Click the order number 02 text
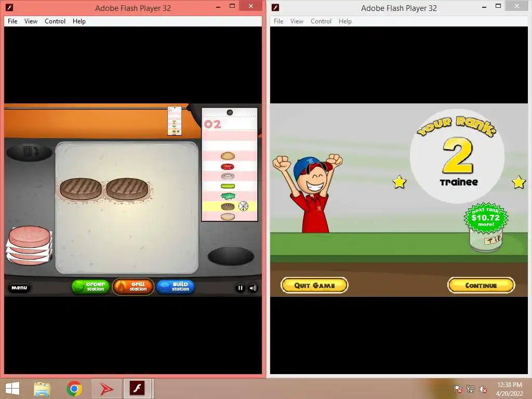Screen dimensions: 532x399 pyautogui.click(x=212, y=124)
